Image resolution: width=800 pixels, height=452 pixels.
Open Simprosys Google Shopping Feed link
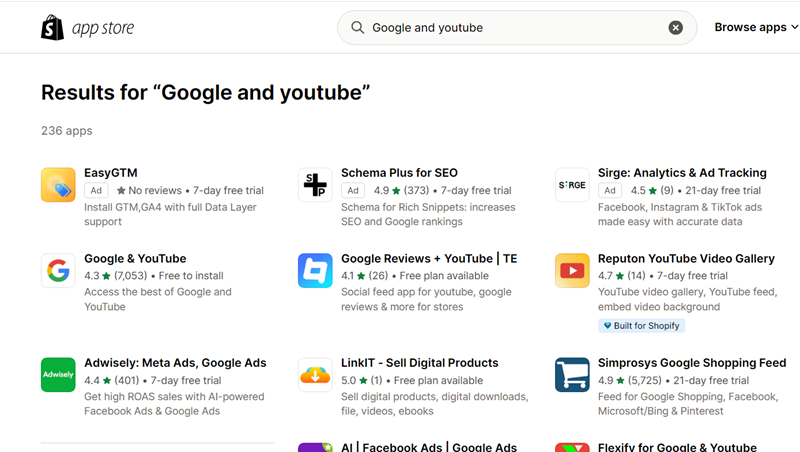point(692,363)
